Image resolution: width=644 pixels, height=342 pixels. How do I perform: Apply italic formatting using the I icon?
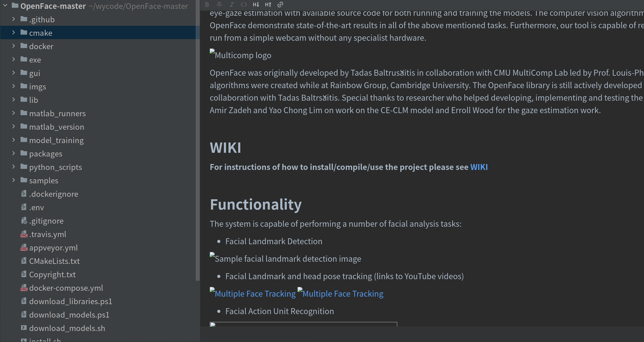coord(232,5)
